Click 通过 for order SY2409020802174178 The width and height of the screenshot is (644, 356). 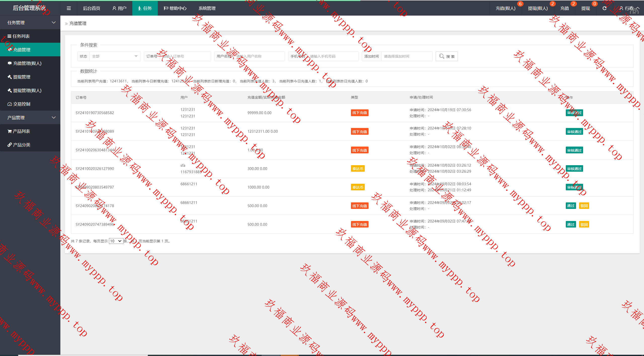pos(571,206)
